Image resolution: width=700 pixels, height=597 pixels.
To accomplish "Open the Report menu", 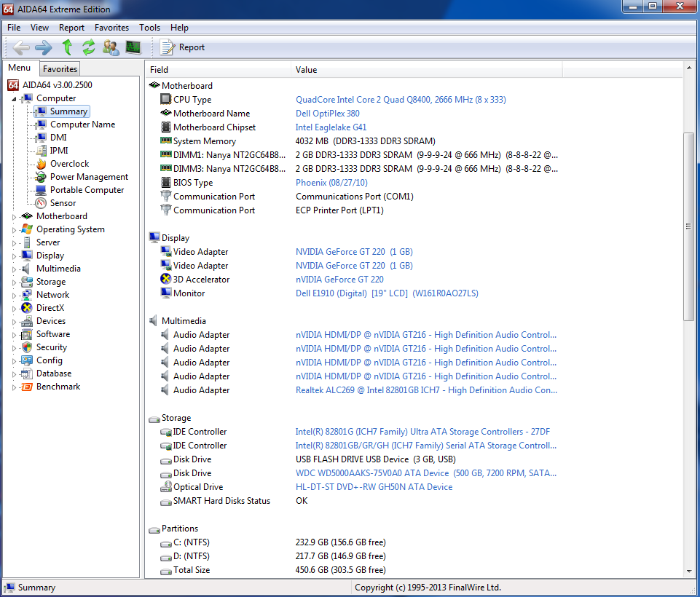I will (x=71, y=28).
